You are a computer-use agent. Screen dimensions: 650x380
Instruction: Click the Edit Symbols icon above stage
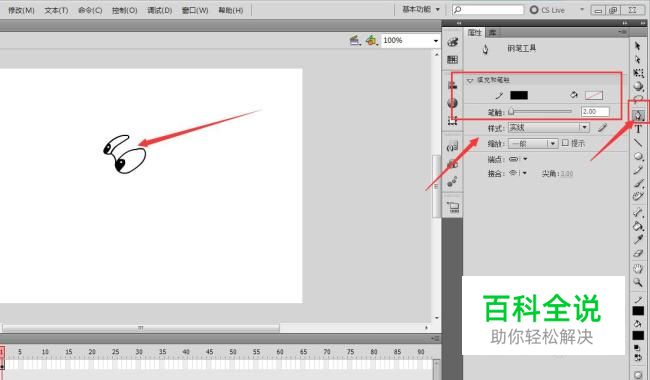371,40
